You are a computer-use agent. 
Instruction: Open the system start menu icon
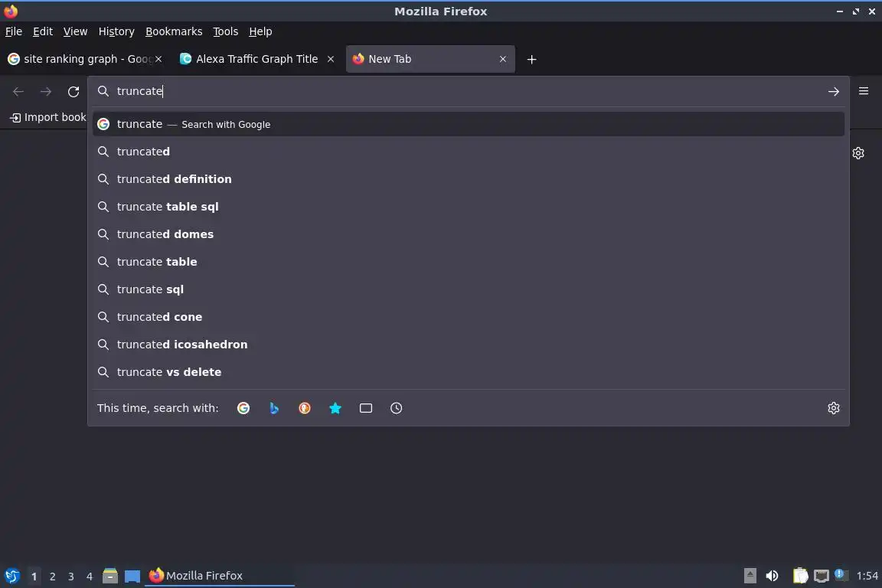(x=11, y=576)
